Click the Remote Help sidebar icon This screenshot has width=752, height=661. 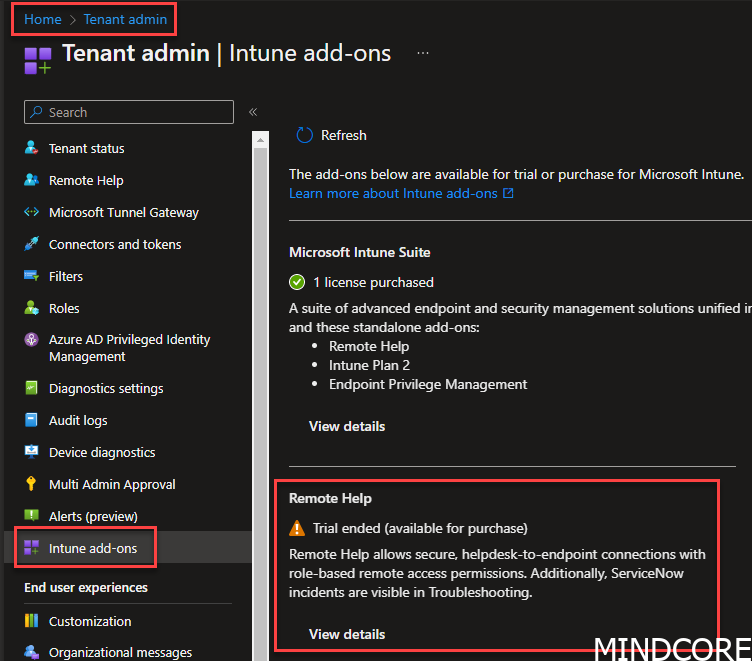tap(31, 180)
